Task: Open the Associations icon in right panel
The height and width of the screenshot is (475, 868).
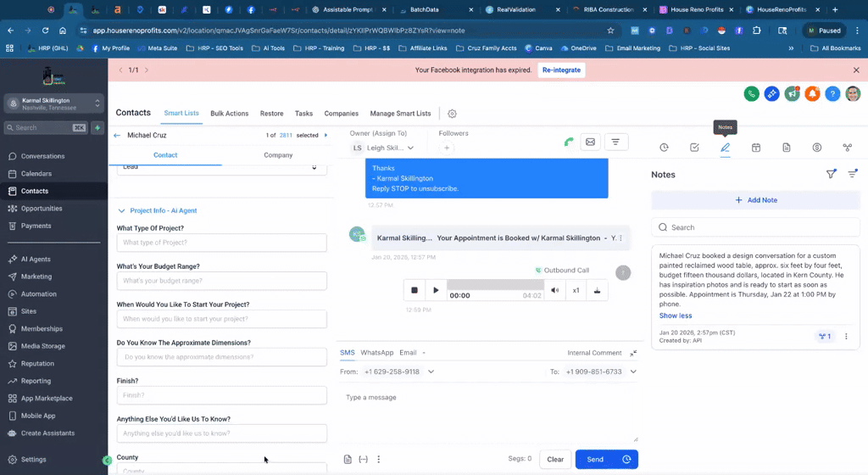Action: (x=847, y=148)
